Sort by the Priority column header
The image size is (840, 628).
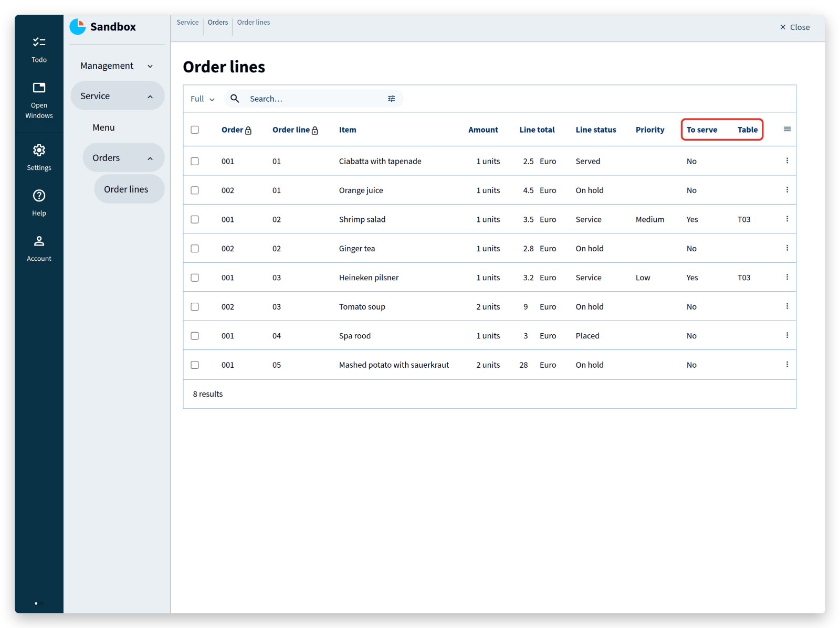(650, 130)
